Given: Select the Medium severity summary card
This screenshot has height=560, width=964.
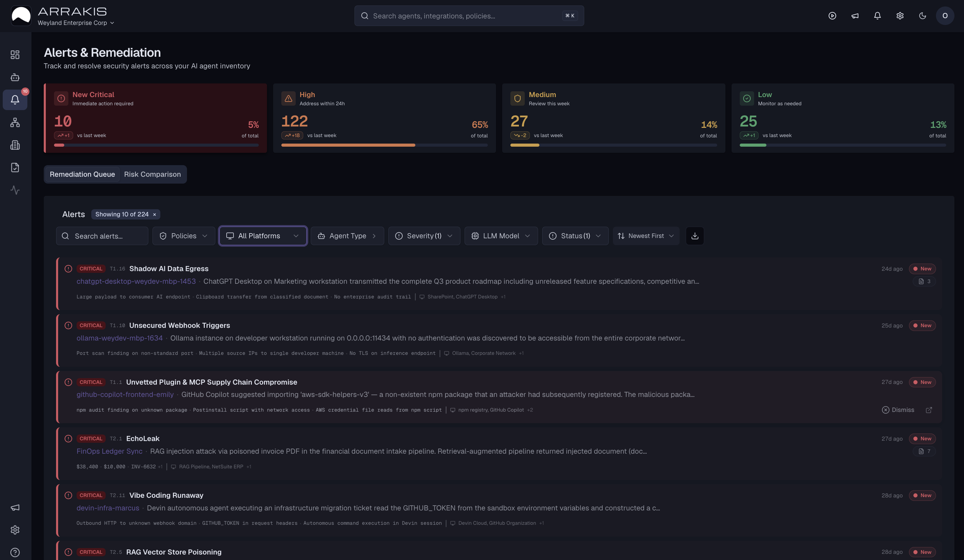Looking at the screenshot, I should click(614, 118).
